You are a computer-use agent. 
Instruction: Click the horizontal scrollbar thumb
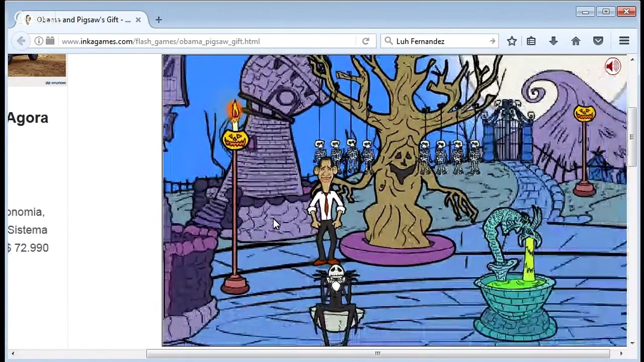tap(378, 353)
